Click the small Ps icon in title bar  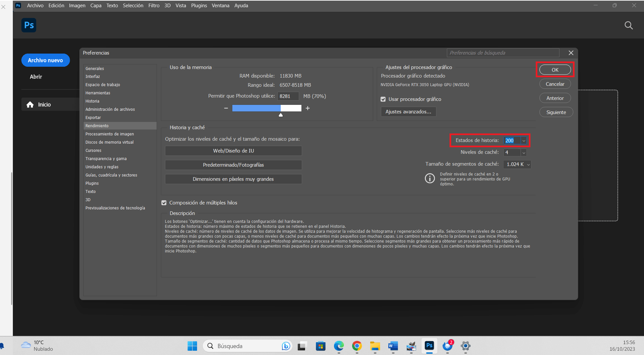coord(18,5)
